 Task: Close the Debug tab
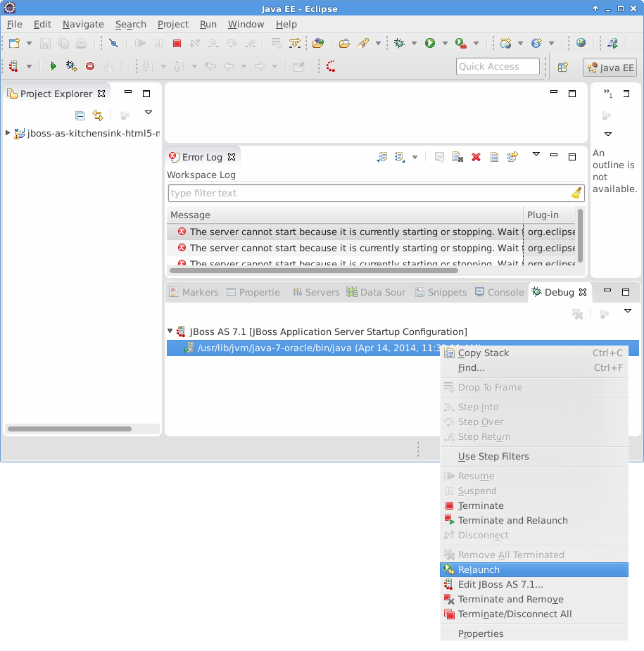[x=583, y=292]
